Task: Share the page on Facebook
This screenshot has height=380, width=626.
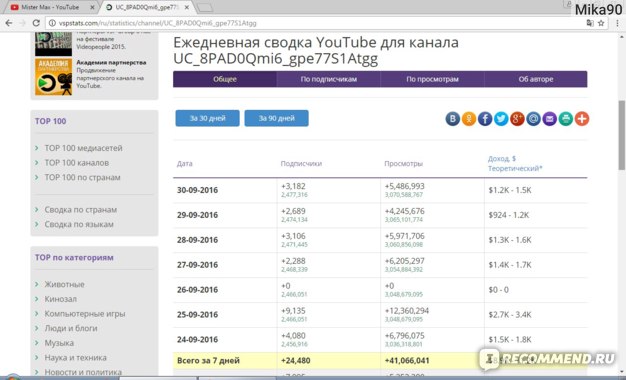Action: click(x=485, y=119)
